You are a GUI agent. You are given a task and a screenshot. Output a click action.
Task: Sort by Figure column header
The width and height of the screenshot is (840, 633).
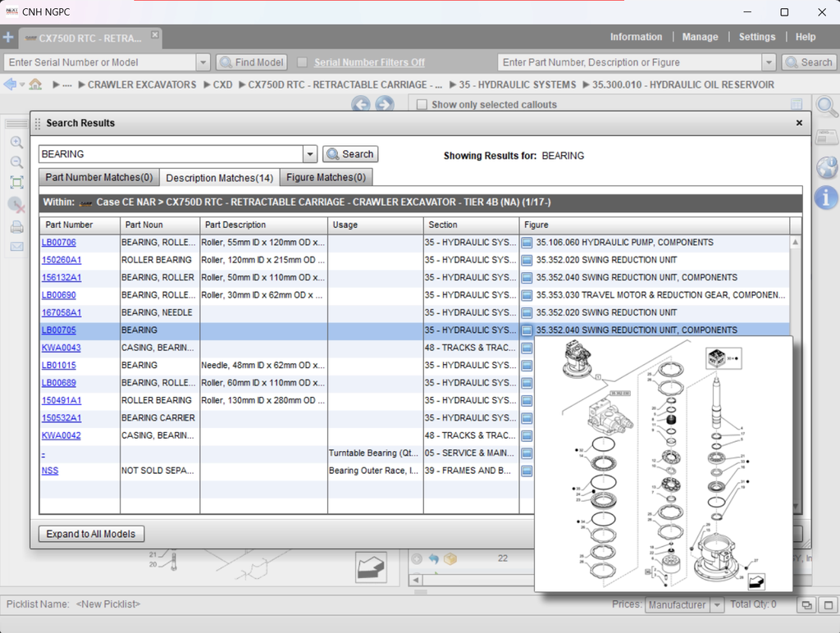[655, 225]
